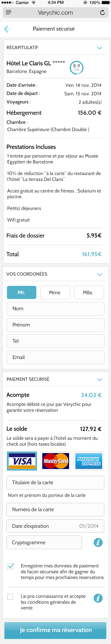Viewport: 111px width, 644px height.
Task: Collapse the Vos Coordonées section
Action: click(100, 274)
